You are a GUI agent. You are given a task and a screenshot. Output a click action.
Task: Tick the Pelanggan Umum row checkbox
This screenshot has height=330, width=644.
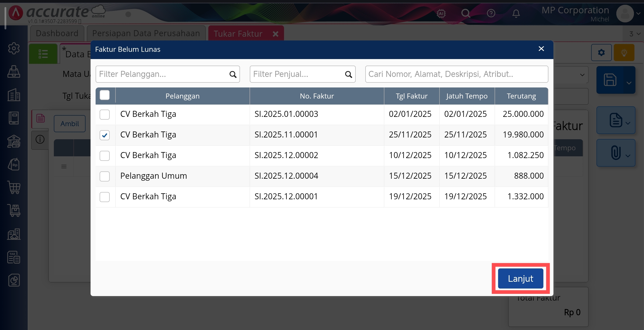pos(105,176)
